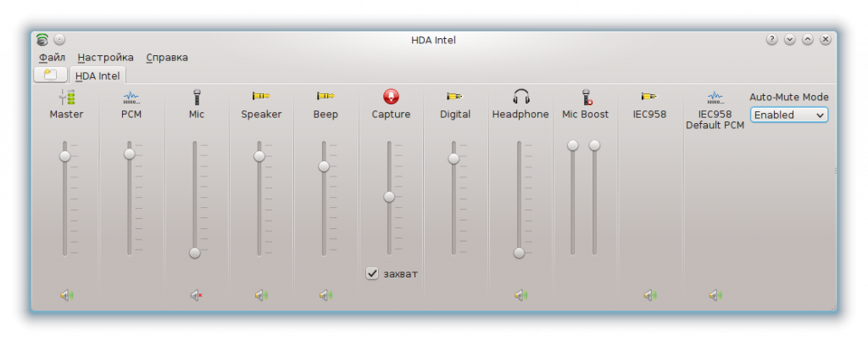868x342 pixels.
Task: Click the IEC958 Default PCM label
Action: tap(715, 120)
